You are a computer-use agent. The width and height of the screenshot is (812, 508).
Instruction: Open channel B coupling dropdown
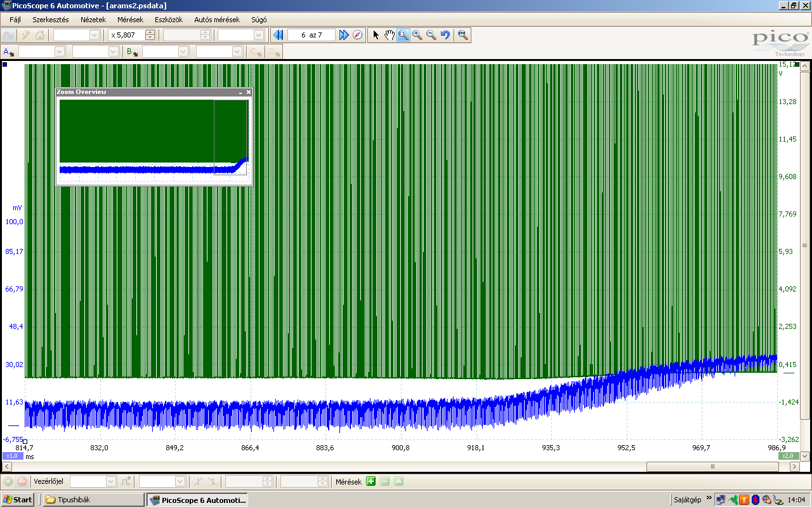237,52
